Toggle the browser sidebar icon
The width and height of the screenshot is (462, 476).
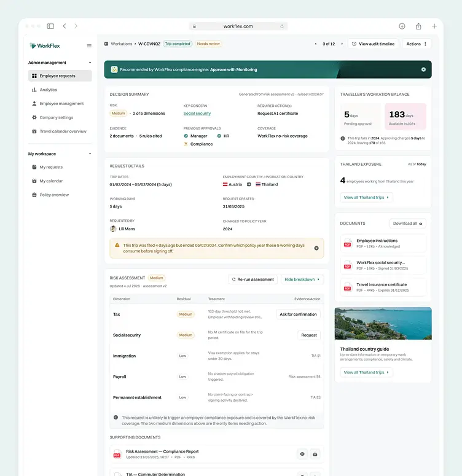click(50, 26)
